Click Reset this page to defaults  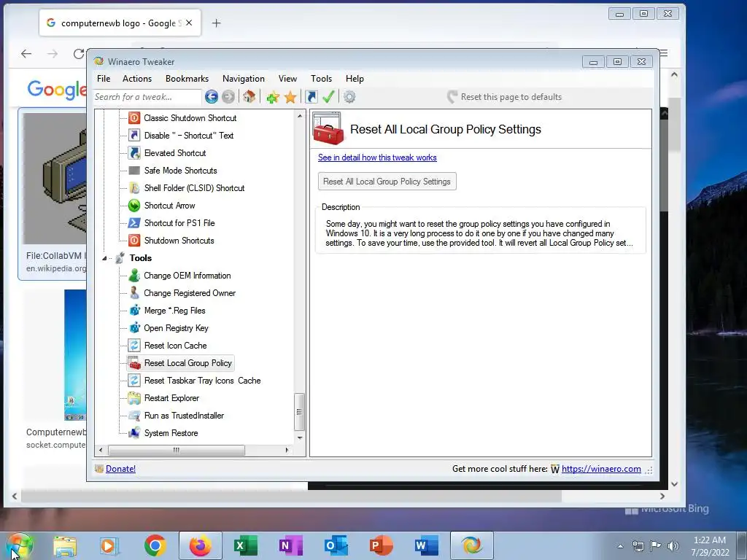point(505,97)
